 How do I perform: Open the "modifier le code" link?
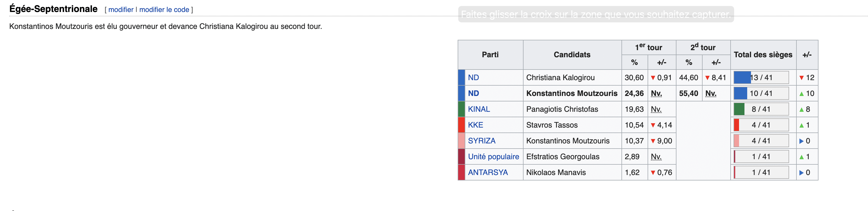point(164,10)
